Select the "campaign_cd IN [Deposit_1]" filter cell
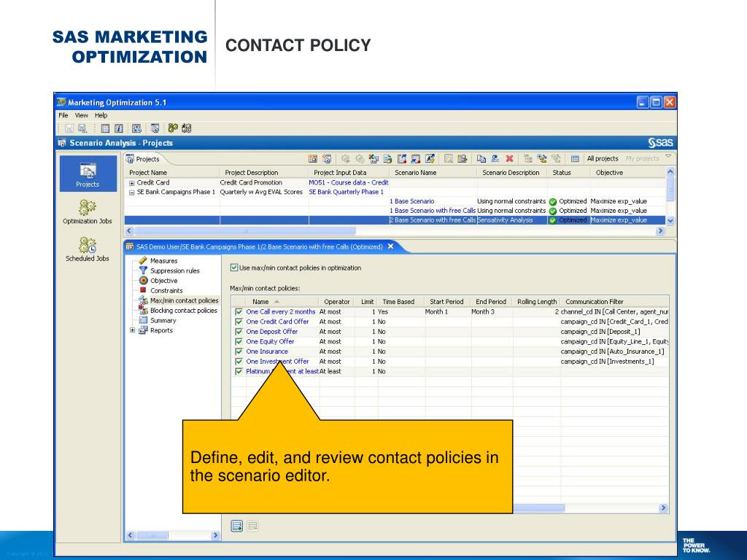Image resolution: width=747 pixels, height=560 pixels. (600, 332)
